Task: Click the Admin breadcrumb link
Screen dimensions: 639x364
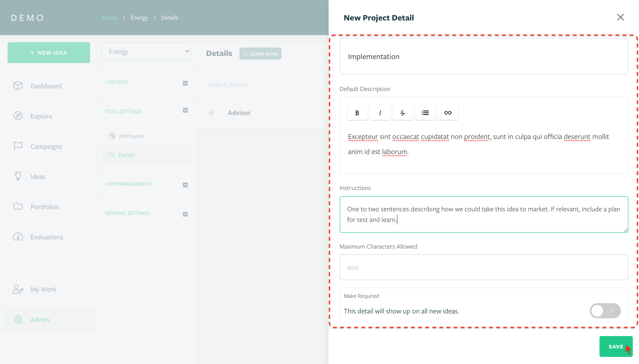Action: [109, 18]
